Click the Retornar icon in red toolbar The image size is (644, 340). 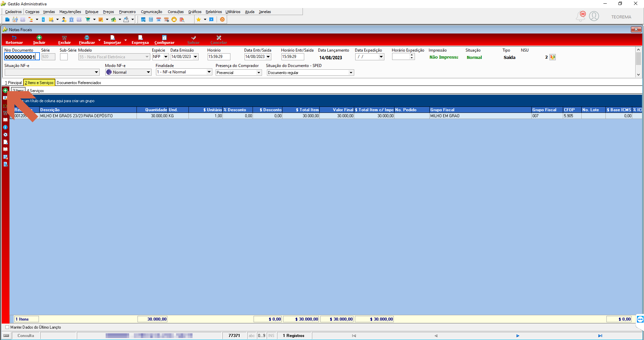coord(14,38)
